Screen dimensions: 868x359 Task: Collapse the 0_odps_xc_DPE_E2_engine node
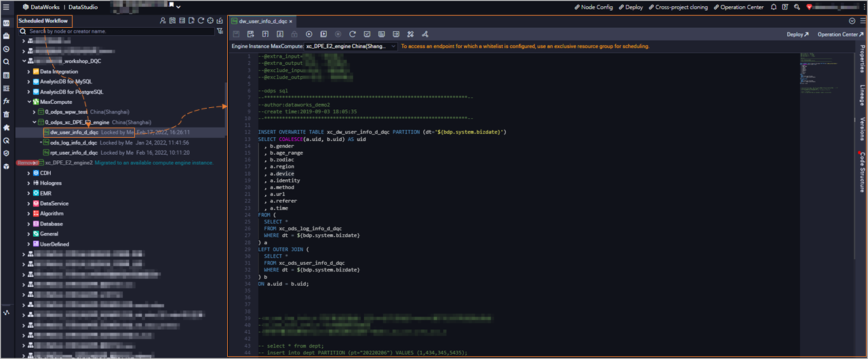coord(34,122)
